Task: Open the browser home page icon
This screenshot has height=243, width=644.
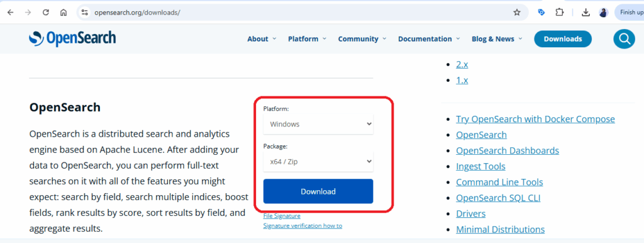Action: tap(64, 13)
